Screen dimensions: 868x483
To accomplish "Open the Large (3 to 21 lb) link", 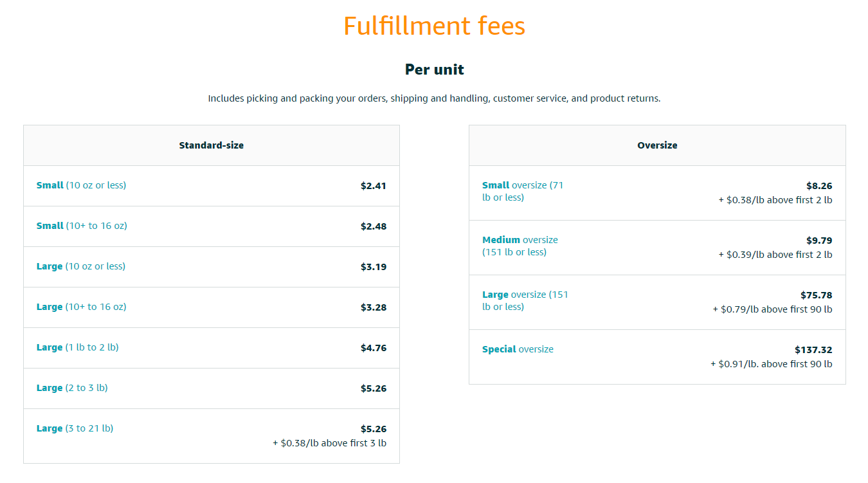I will coord(75,428).
